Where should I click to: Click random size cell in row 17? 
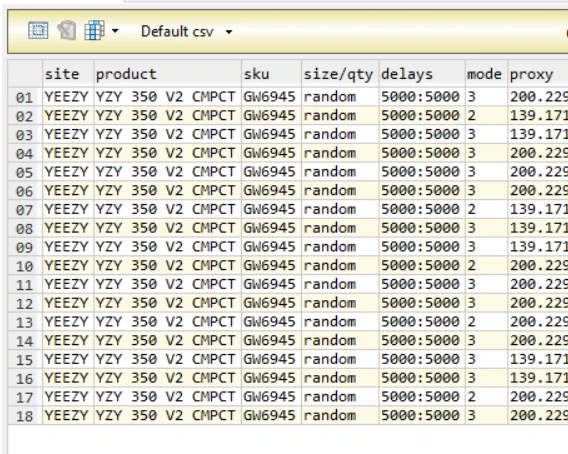pos(340,397)
